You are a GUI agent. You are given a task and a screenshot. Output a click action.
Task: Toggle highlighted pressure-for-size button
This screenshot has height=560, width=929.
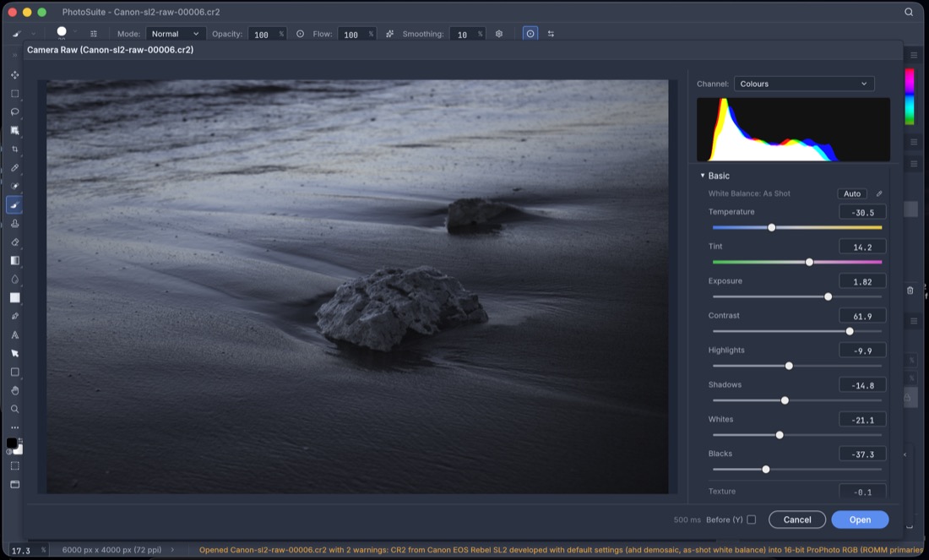click(530, 34)
